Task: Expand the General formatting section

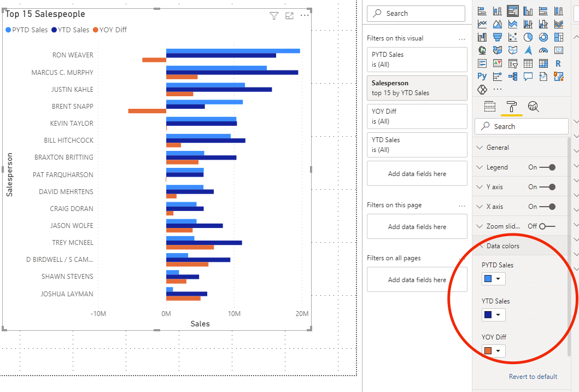Action: point(519,148)
